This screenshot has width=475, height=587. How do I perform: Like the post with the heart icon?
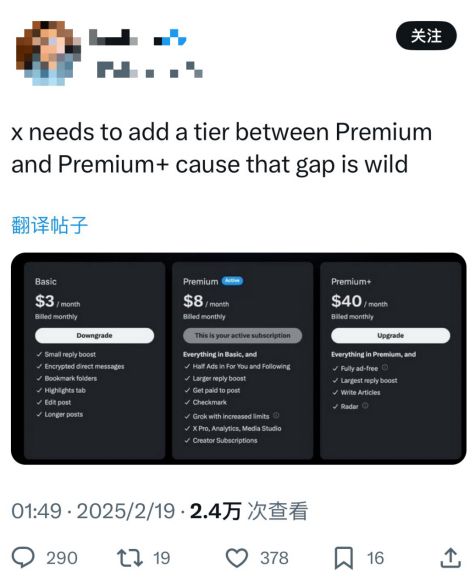click(237, 558)
